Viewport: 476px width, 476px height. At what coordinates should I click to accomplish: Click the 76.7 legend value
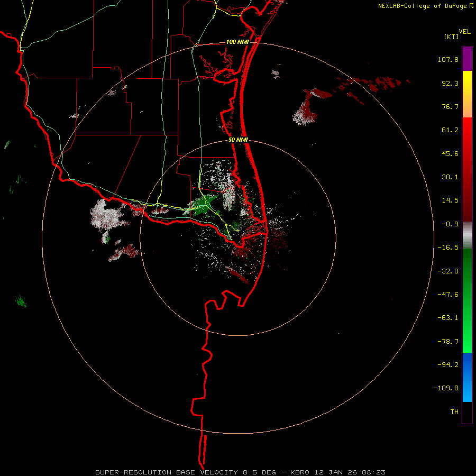(x=450, y=106)
